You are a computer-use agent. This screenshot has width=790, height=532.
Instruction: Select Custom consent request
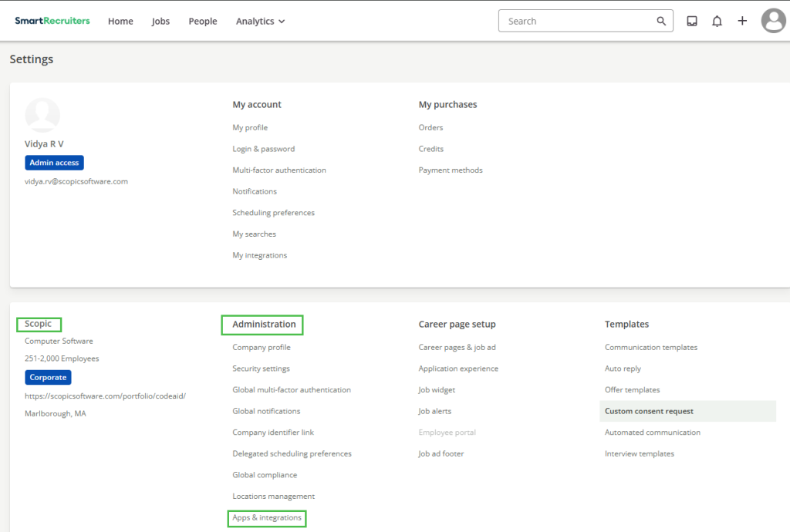click(649, 411)
